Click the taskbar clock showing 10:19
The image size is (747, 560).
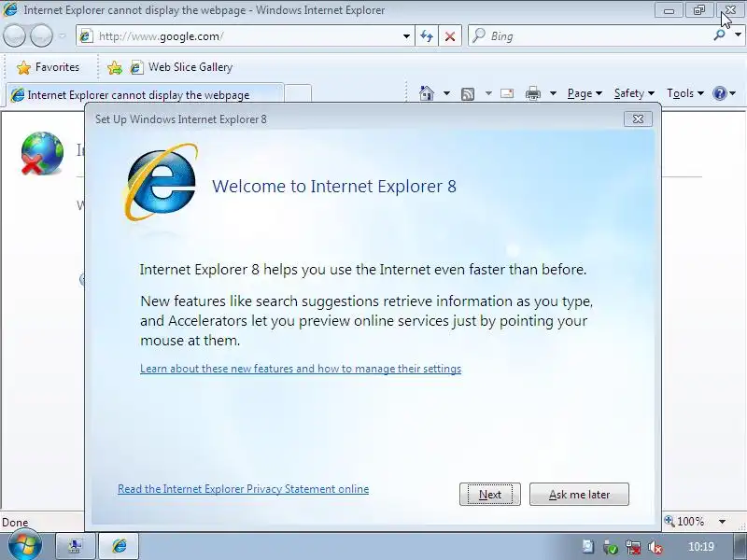coord(701,547)
